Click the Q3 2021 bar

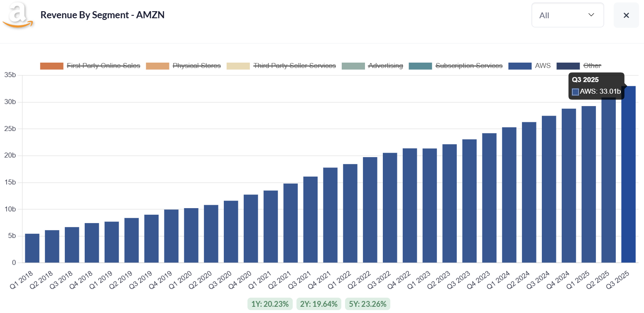point(310,219)
